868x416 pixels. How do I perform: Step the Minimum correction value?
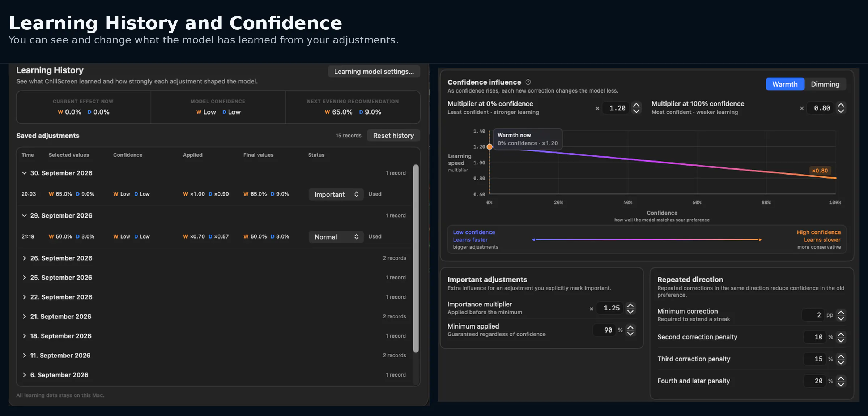click(x=841, y=315)
